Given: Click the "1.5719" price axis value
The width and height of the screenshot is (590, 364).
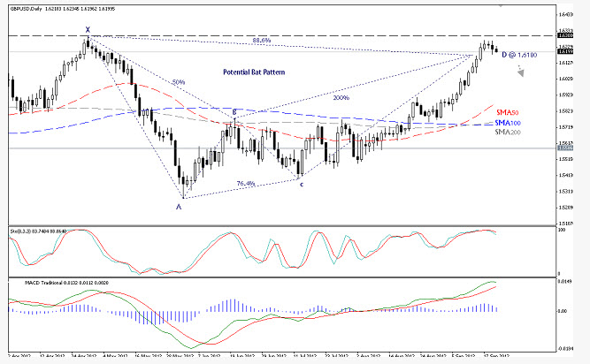Looking at the screenshot, I should pos(566,127).
